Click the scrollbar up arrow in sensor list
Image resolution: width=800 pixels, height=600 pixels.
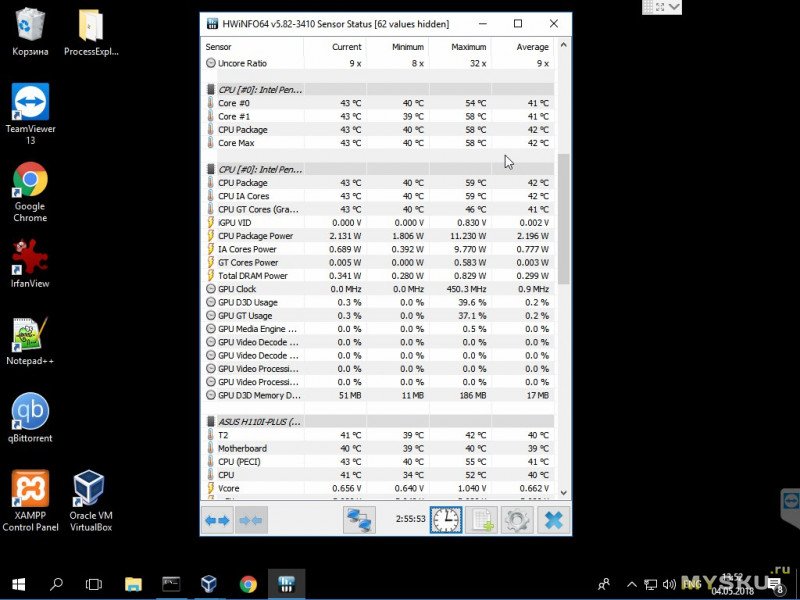(x=563, y=45)
